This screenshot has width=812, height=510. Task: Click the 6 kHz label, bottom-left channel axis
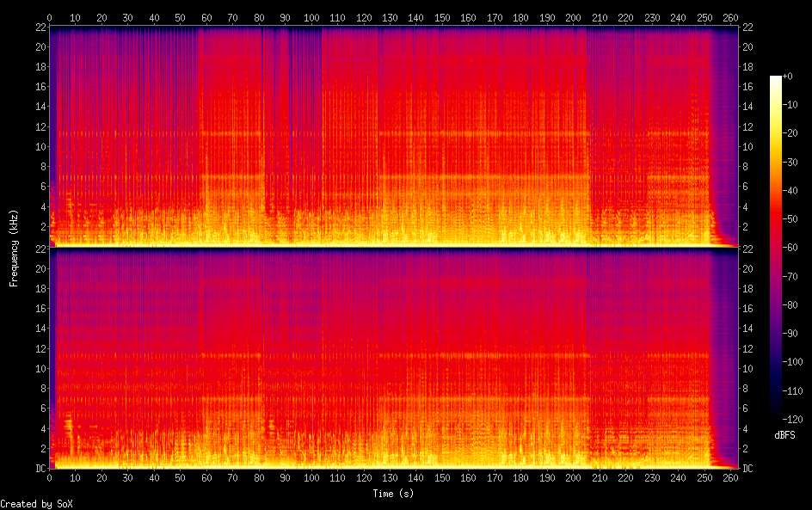(x=44, y=408)
